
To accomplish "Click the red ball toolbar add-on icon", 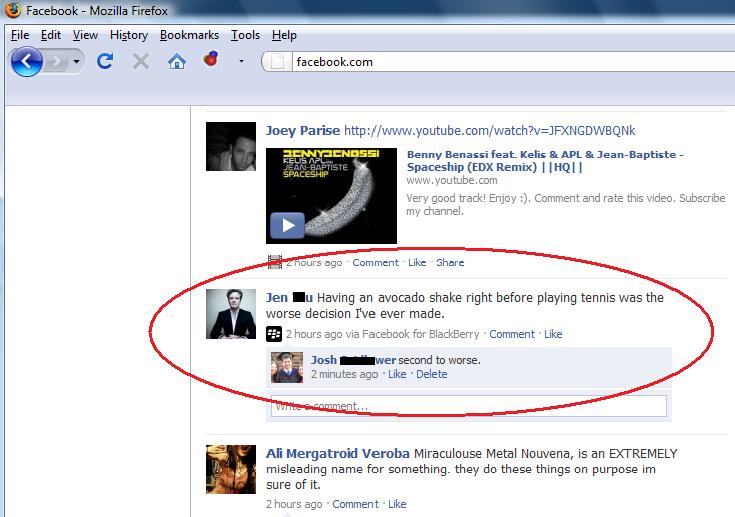I will click(x=210, y=59).
